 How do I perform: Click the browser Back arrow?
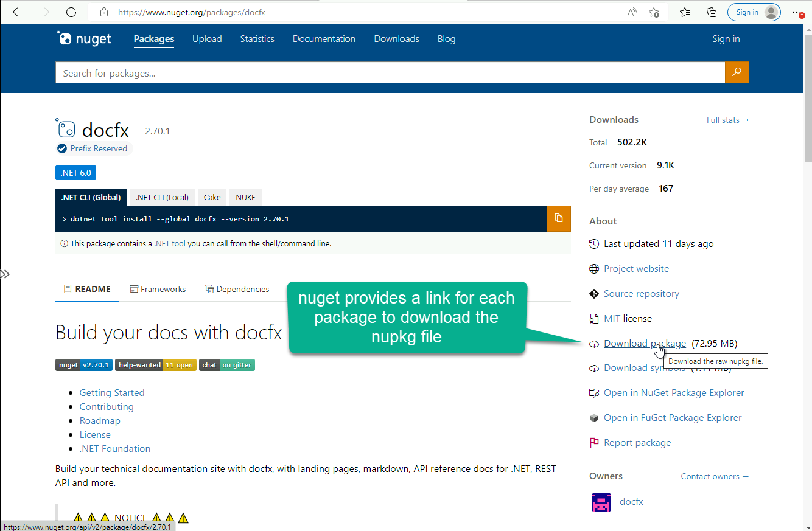pos(17,12)
